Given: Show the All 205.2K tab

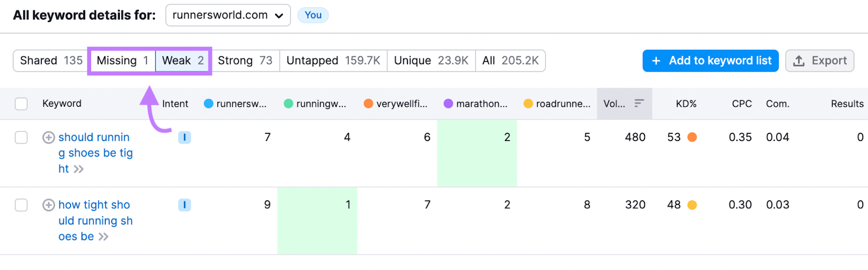Looking at the screenshot, I should coord(510,61).
